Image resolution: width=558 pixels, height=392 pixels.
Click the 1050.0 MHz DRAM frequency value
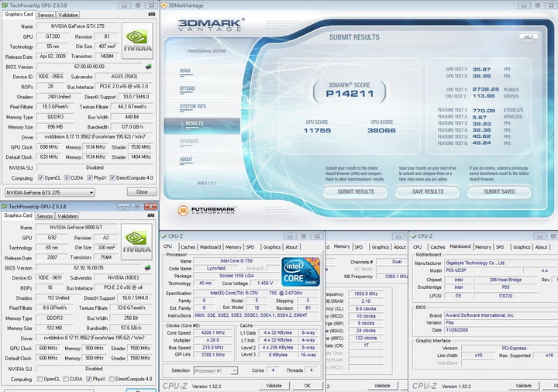pos(366,294)
